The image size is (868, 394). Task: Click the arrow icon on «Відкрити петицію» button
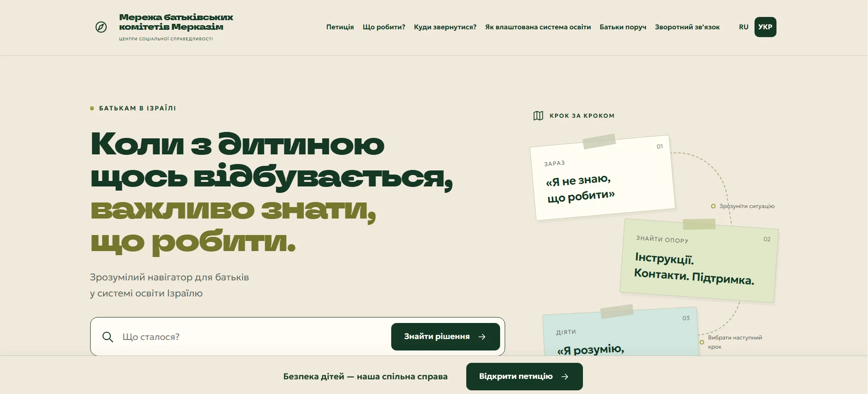coord(565,377)
